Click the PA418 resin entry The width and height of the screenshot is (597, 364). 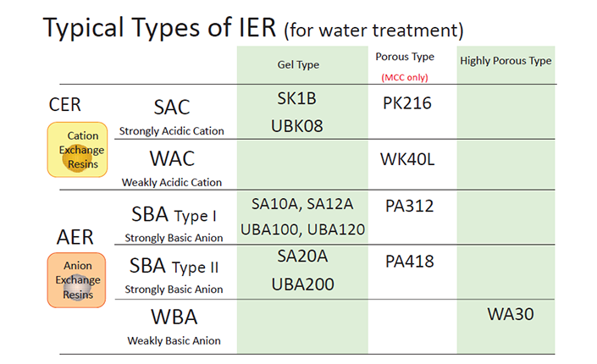[409, 262]
